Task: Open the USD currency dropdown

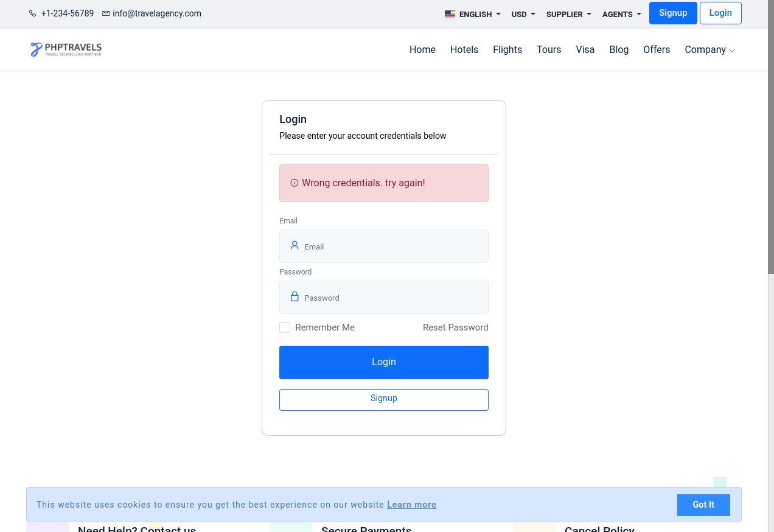Action: (523, 14)
